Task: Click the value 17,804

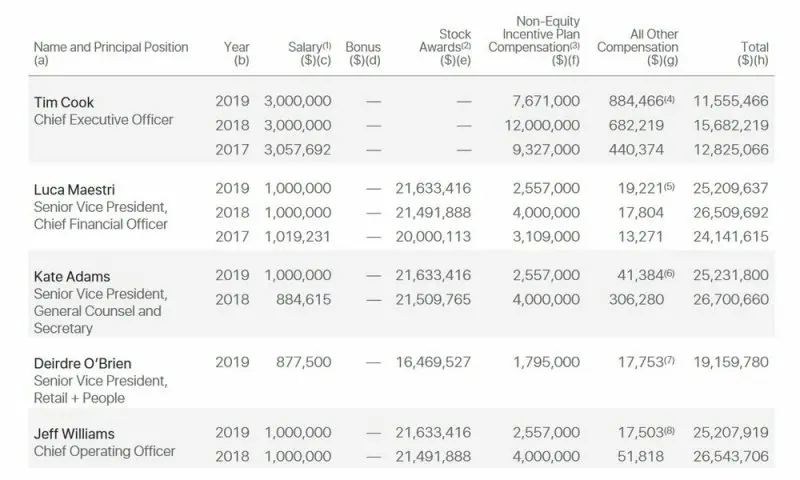Action: 641,213
